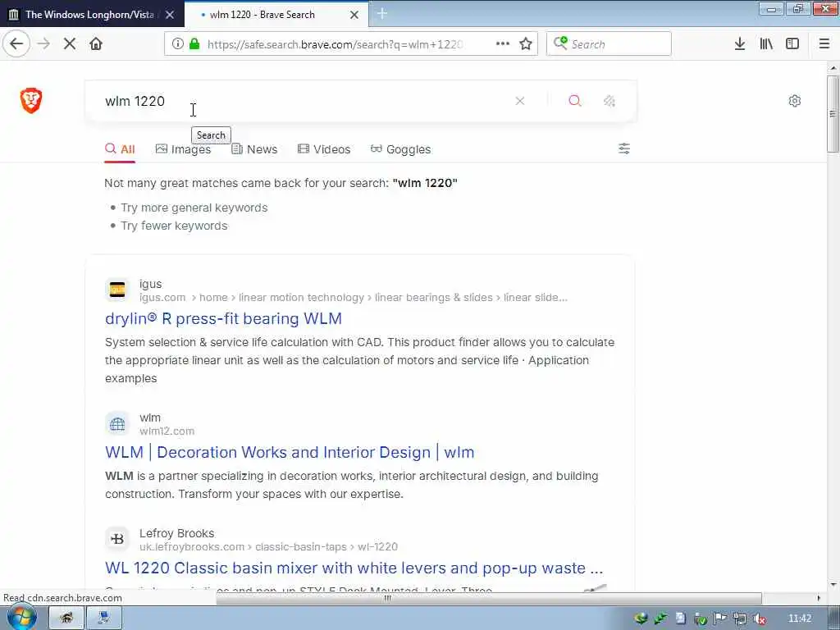Open the Firefox hamburger menu
Image resolution: width=840 pixels, height=630 pixels.
[824, 44]
